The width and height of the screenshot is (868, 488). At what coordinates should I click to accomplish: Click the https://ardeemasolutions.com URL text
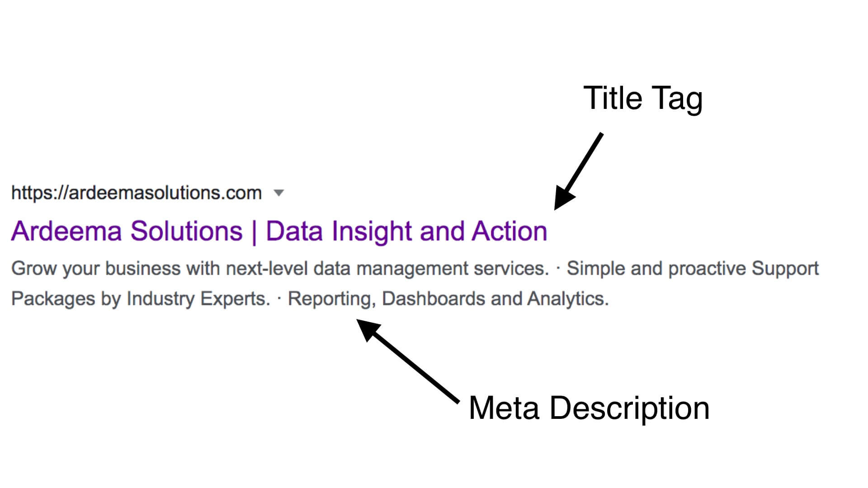(136, 193)
